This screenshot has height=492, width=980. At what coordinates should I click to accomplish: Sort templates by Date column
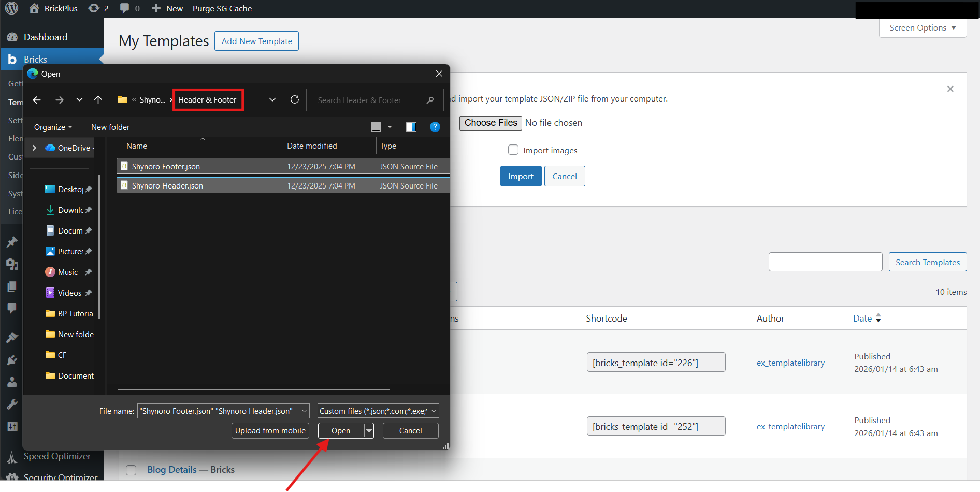pyautogui.click(x=867, y=318)
